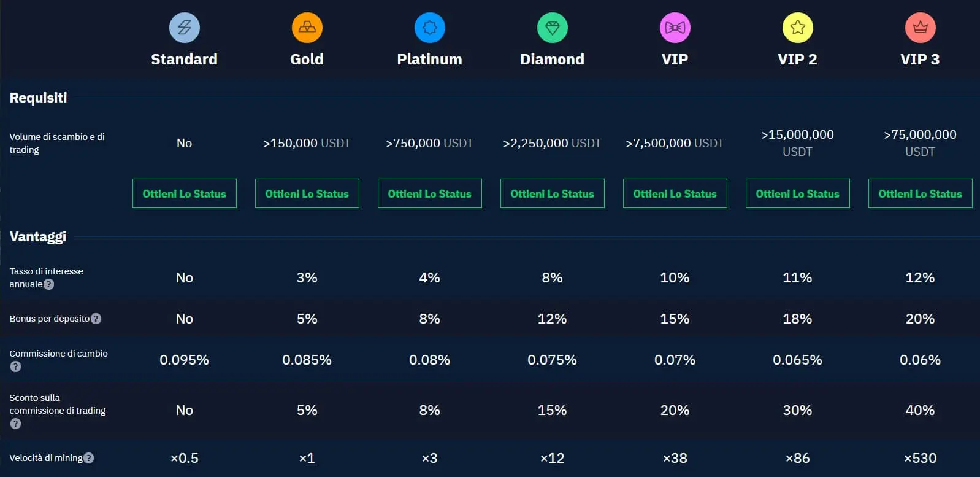The width and height of the screenshot is (980, 477).
Task: Click the VIP 2 yellow star icon
Action: (x=797, y=28)
